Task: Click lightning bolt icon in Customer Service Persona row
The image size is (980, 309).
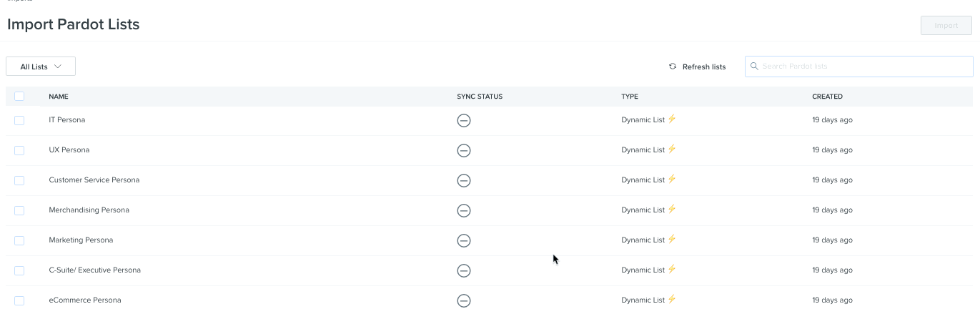Action: (672, 179)
